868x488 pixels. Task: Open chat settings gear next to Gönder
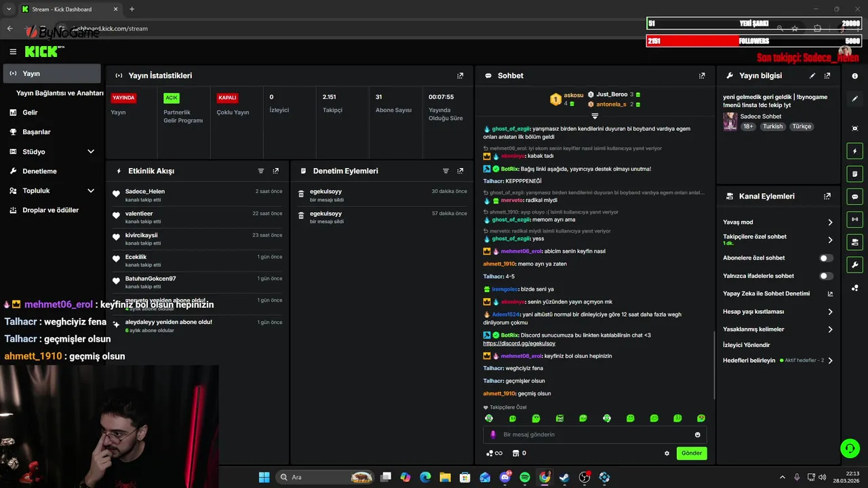pos(667,453)
